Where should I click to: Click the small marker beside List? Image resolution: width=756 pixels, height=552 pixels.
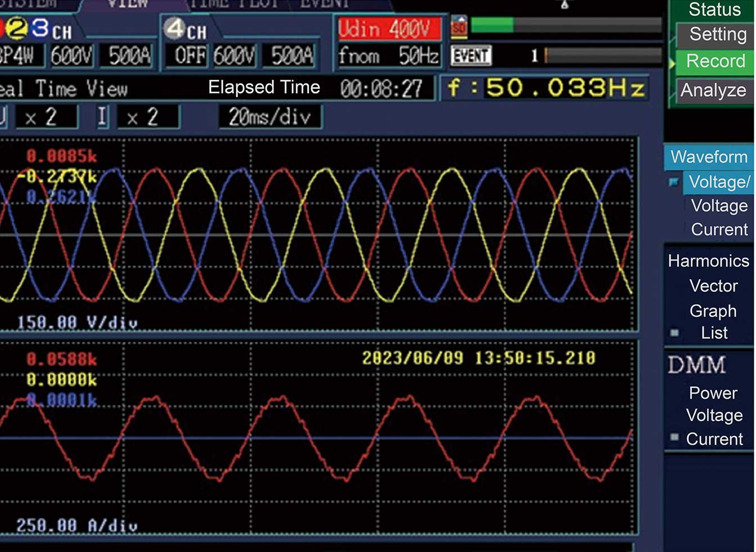coord(674,333)
